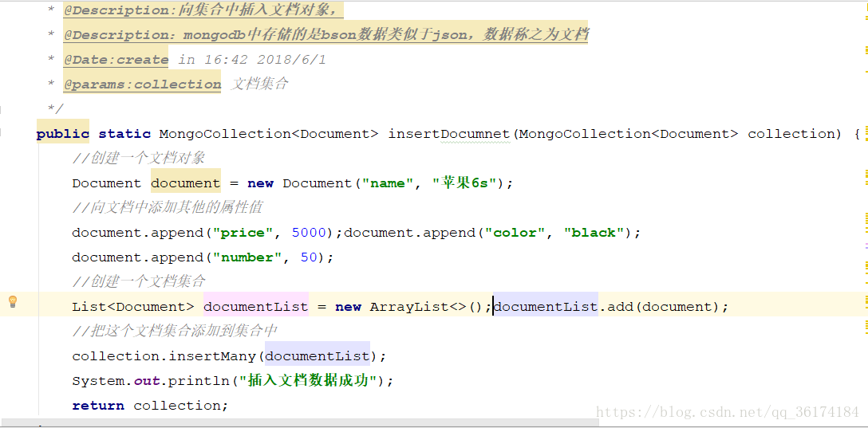Click ArrayList<> in the constructor call
Viewport: 868px width, 428px height.
pos(419,307)
